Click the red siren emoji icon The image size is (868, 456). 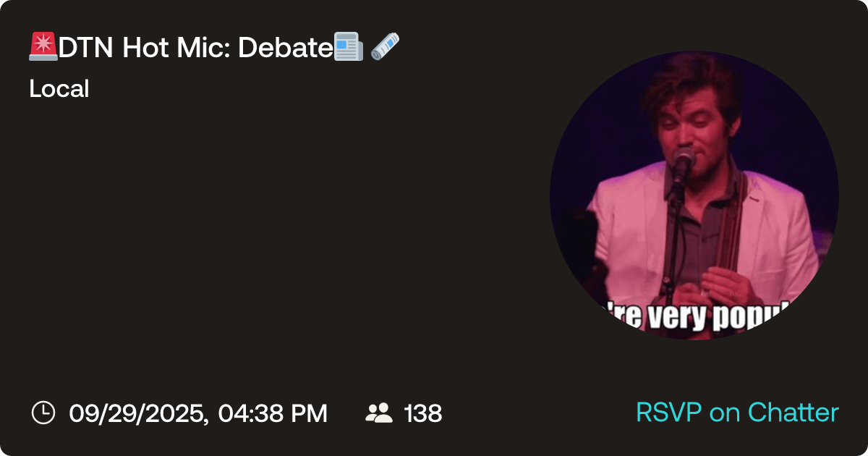click(x=43, y=47)
